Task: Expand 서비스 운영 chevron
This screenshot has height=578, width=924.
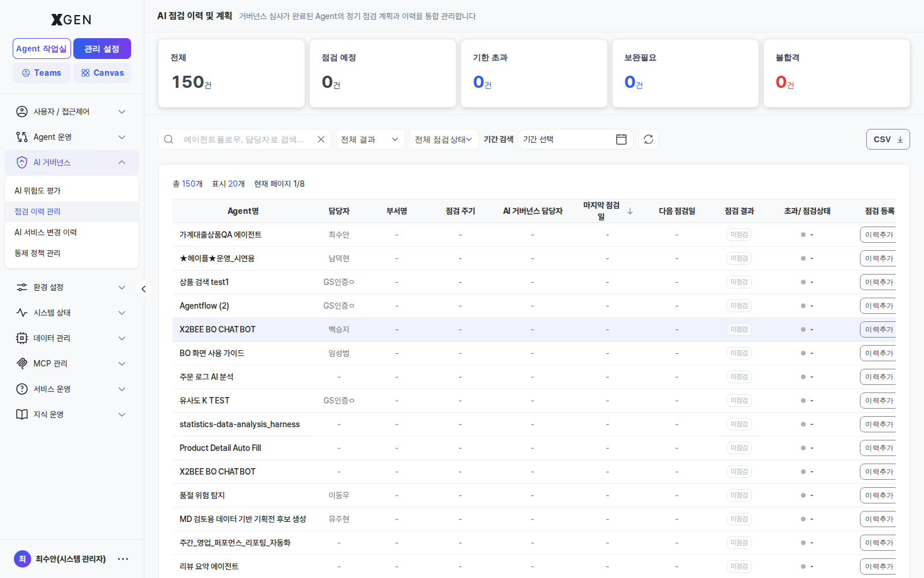Action: pyautogui.click(x=122, y=389)
